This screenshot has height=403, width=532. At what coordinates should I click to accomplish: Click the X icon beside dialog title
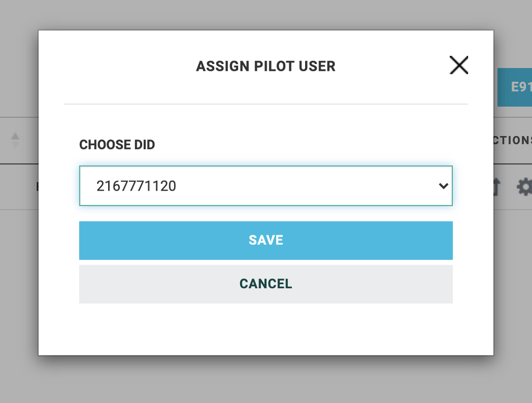click(x=459, y=65)
